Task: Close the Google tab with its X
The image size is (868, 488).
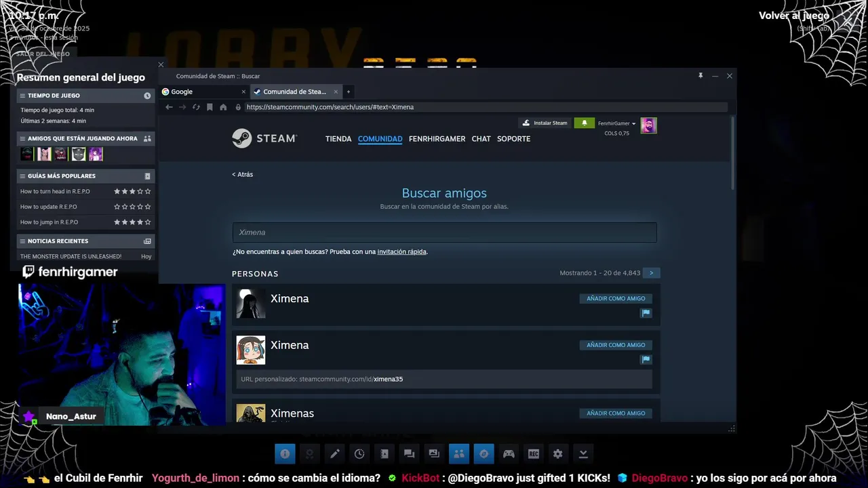Action: 243,91
